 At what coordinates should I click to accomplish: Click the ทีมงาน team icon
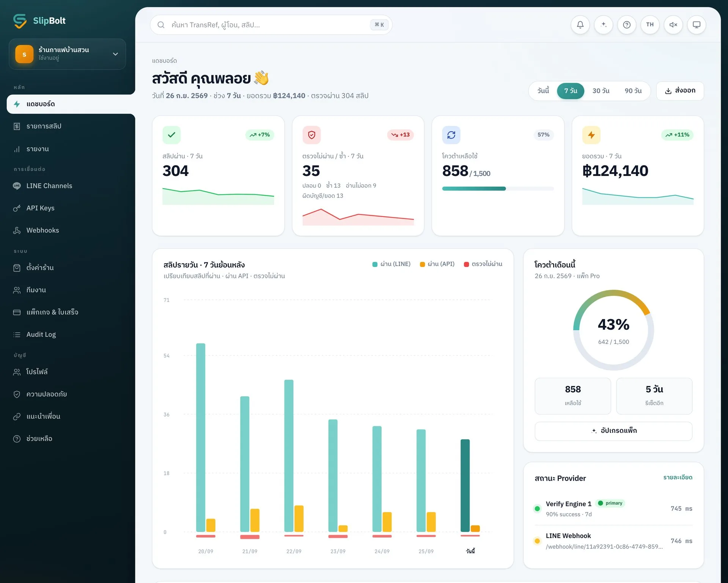pos(17,290)
